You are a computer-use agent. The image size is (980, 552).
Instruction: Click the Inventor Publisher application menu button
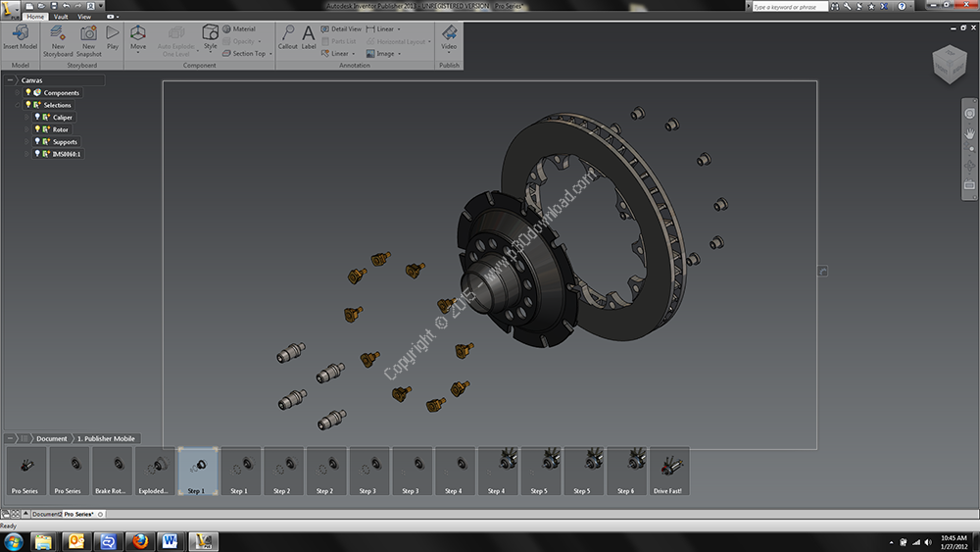point(10,10)
